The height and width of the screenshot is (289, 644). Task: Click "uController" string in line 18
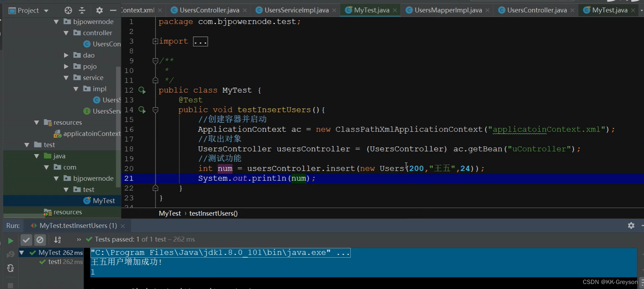pos(539,149)
